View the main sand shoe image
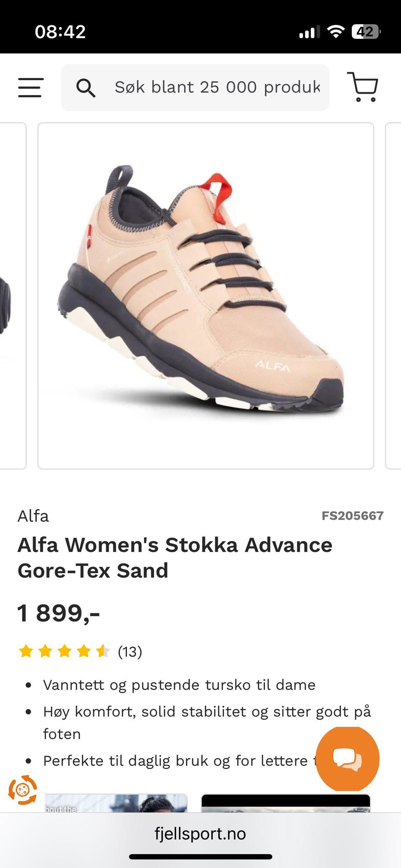401x868 pixels. click(206, 296)
